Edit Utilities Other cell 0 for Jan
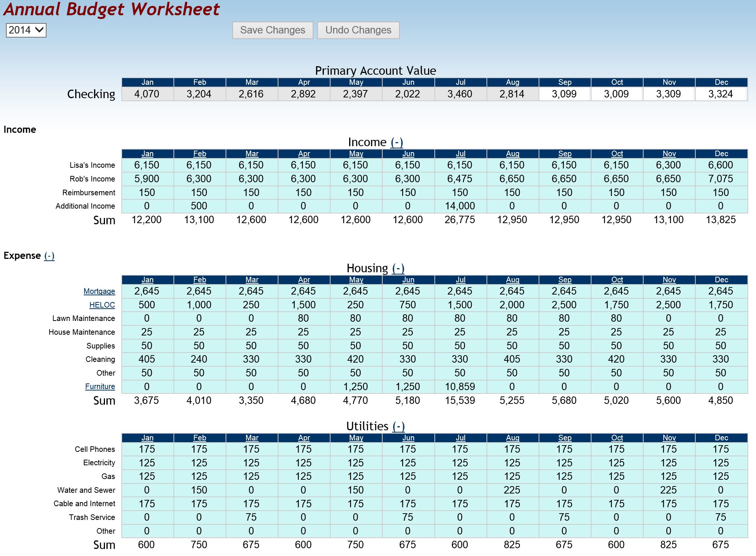756x556 pixels. 147,531
